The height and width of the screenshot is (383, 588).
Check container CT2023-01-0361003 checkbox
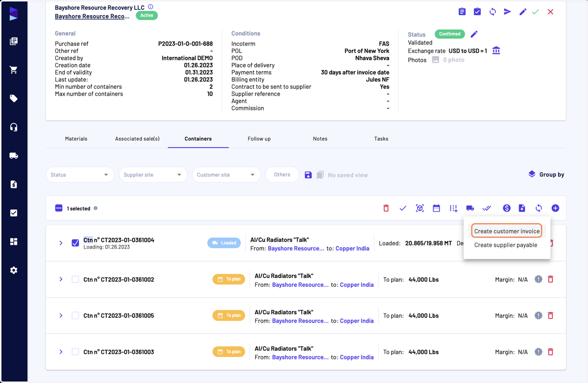[x=75, y=352]
